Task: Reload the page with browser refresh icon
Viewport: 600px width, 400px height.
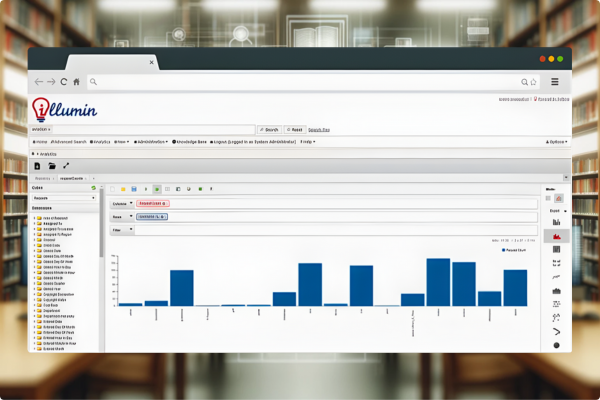Action: click(x=64, y=81)
